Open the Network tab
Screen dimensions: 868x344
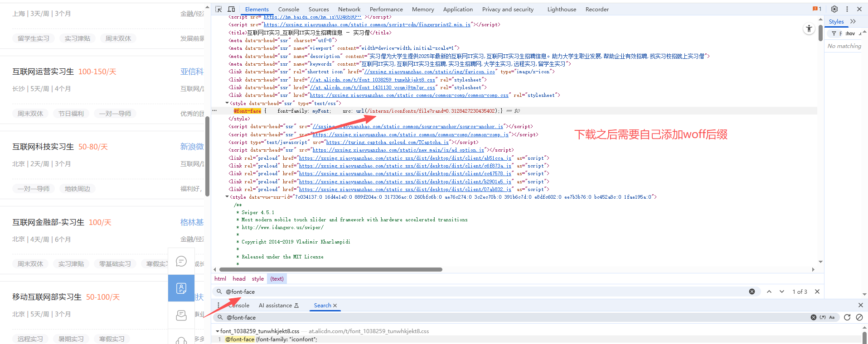(349, 9)
